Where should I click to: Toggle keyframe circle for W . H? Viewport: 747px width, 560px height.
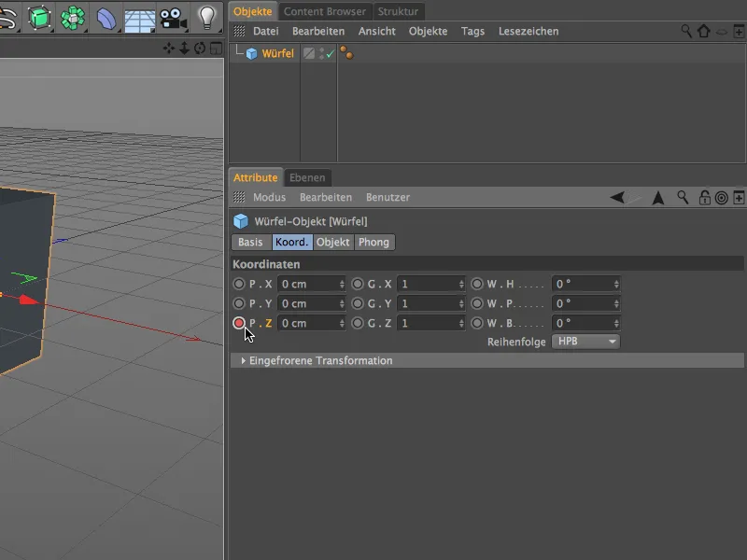point(477,285)
